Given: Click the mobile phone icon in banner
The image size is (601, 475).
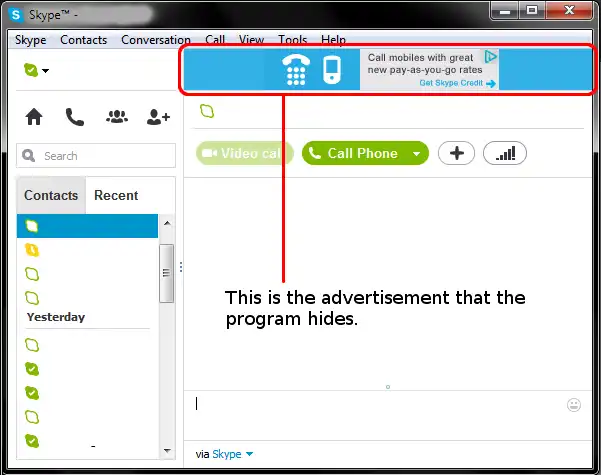Looking at the screenshot, I should [x=332, y=69].
